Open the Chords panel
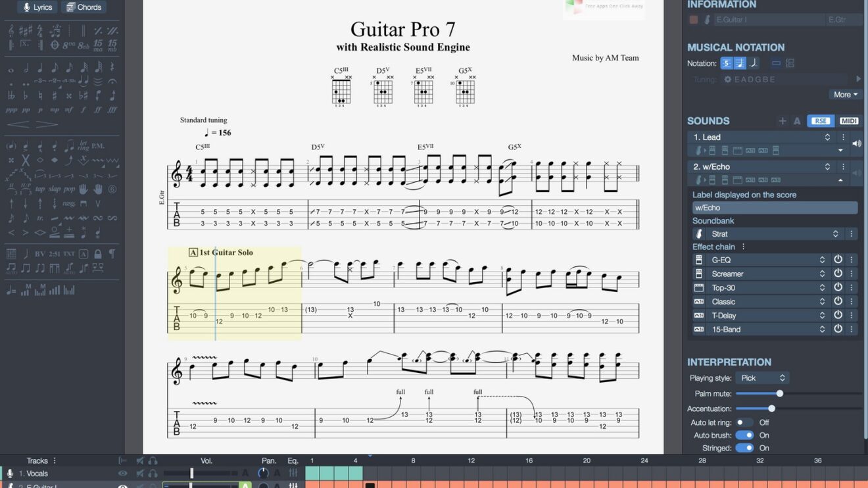This screenshot has height=488, width=868. pos(84,7)
